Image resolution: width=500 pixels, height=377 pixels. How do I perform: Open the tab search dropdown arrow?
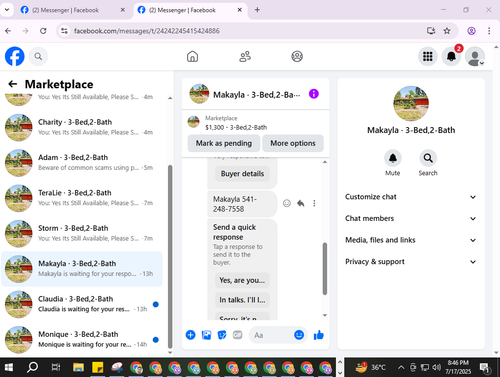click(7, 10)
